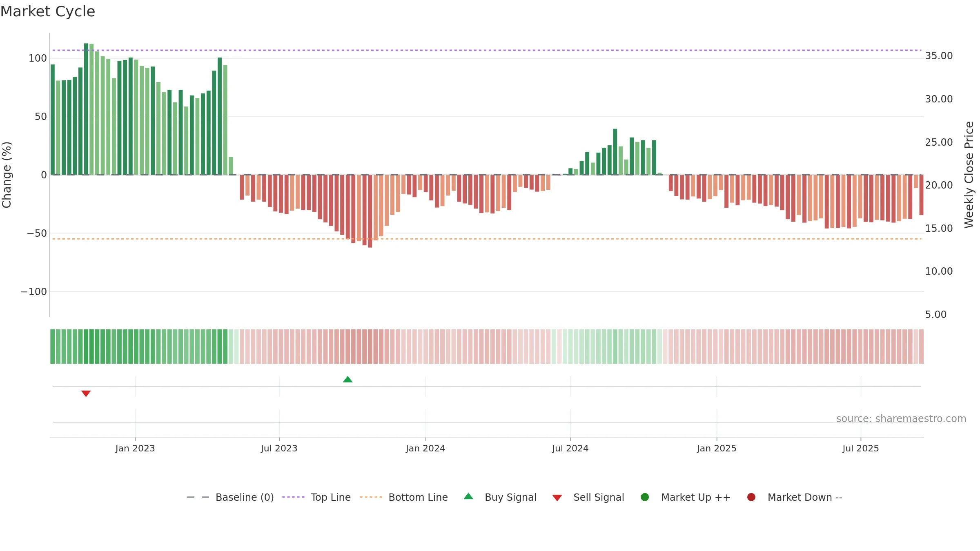
Task: Click the 15.00 price tick label
Action: tap(939, 229)
